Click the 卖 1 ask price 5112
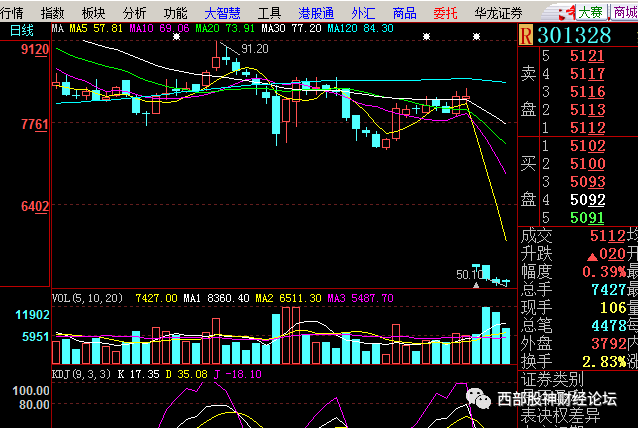Image resolution: width=638 pixels, height=428 pixels. [586, 128]
